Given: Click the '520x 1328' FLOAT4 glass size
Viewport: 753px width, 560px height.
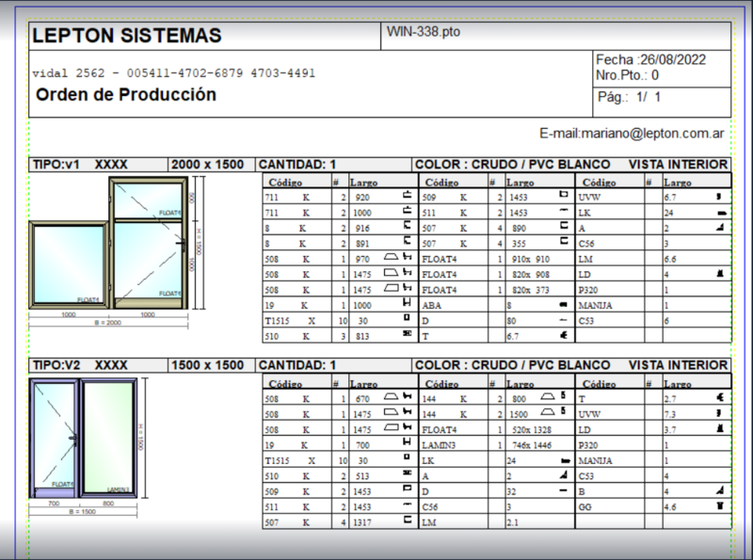Looking at the screenshot, I should pos(532,430).
